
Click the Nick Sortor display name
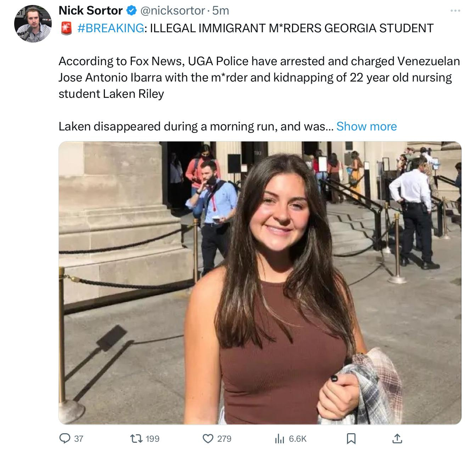coord(90,11)
